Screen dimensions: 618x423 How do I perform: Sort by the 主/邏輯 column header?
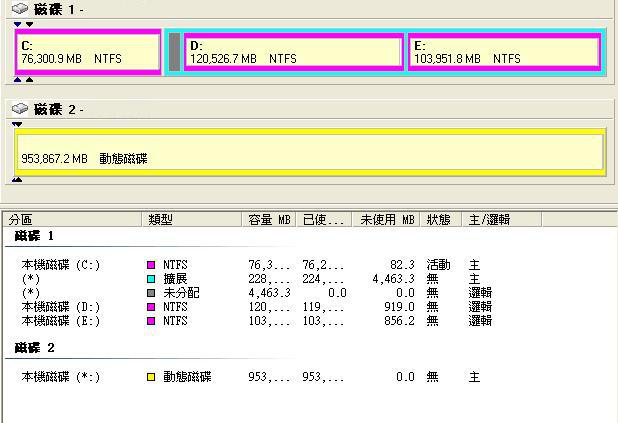pyautogui.click(x=502, y=220)
